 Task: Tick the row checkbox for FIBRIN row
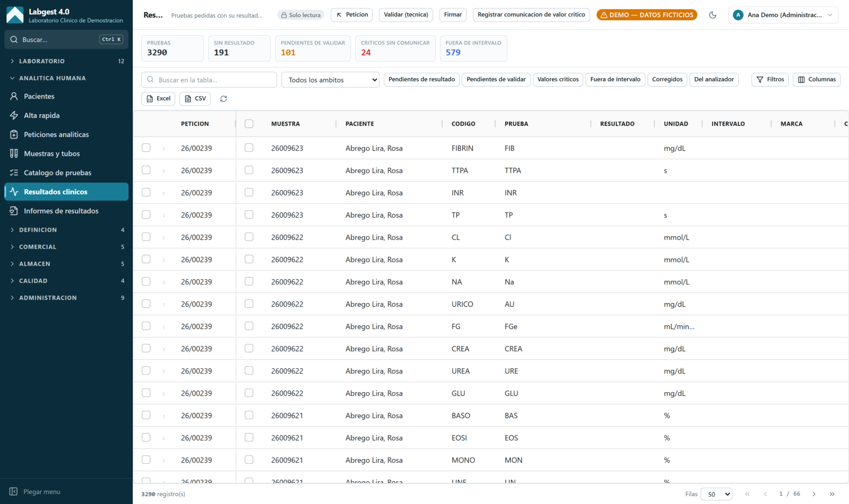[x=146, y=148]
